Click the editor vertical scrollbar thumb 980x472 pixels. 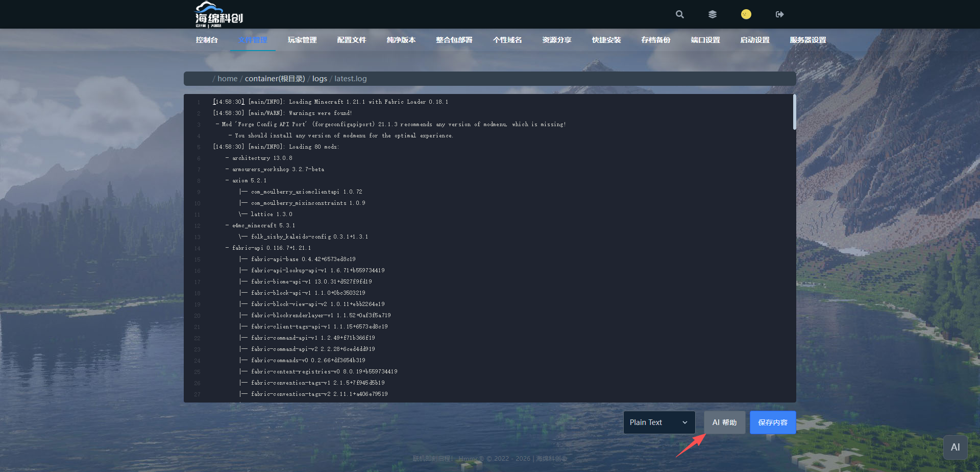[x=794, y=112]
